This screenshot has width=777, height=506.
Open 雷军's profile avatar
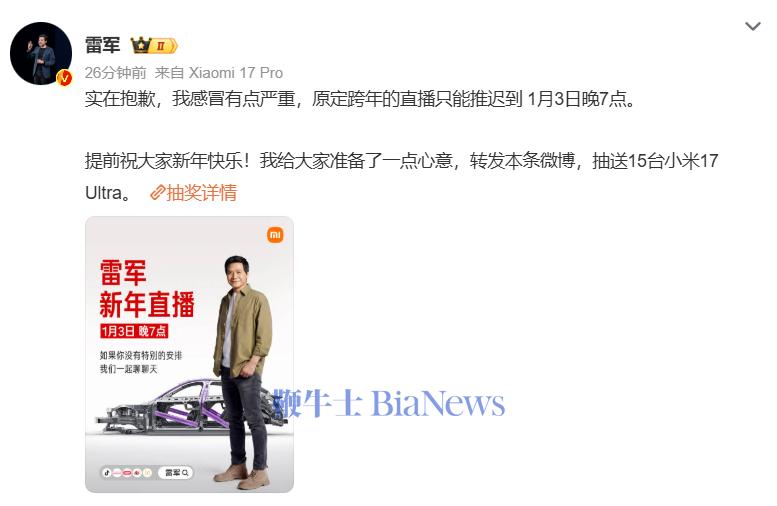(x=41, y=53)
